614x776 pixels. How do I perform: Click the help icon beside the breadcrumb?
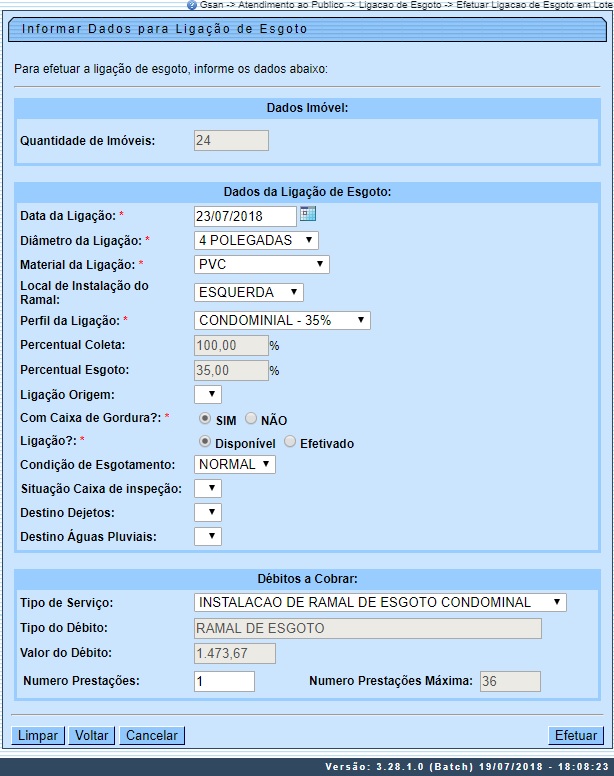coord(192,5)
